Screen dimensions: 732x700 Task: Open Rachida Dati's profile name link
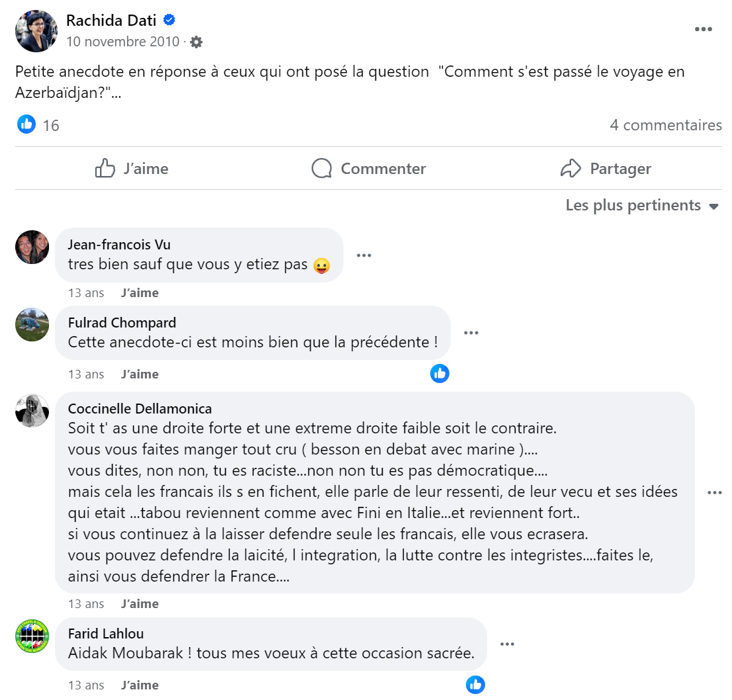point(111,21)
